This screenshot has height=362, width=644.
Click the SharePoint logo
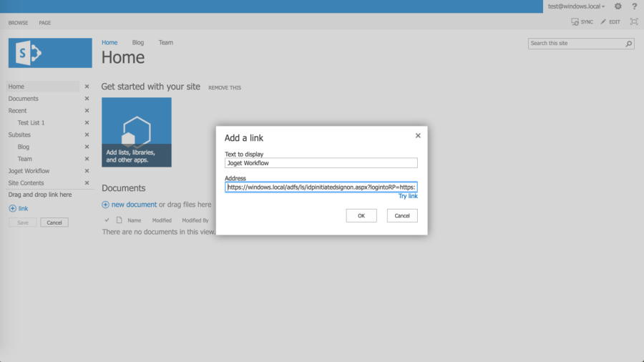pyautogui.click(x=50, y=53)
